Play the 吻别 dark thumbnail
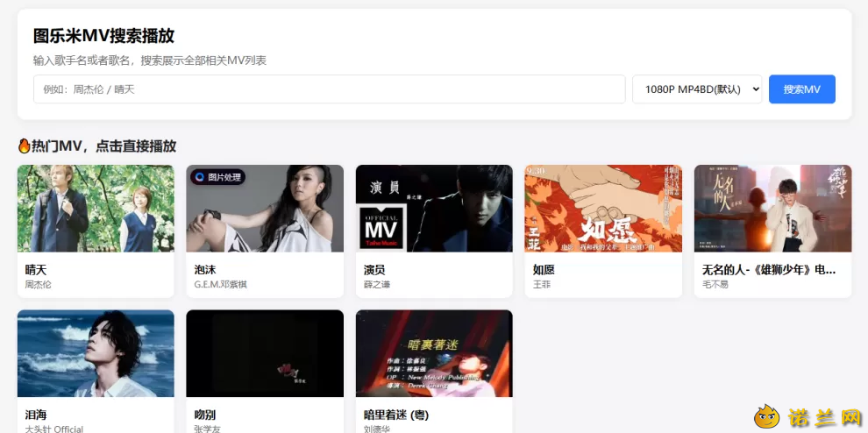This screenshot has width=868, height=433. tap(265, 353)
